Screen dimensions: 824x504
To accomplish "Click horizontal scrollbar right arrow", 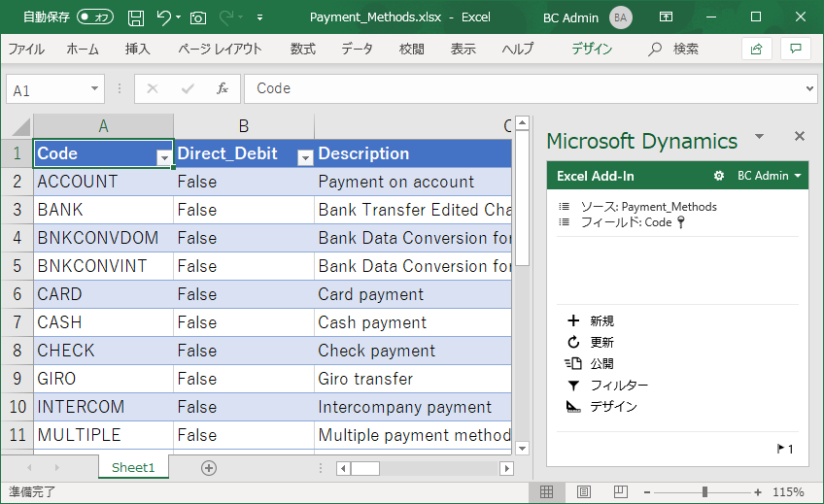I will coord(506,468).
